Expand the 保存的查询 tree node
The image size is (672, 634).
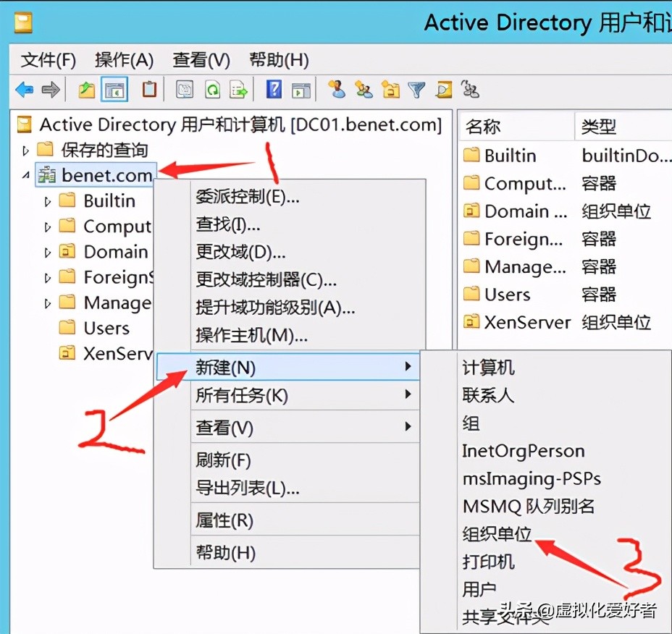[25, 151]
